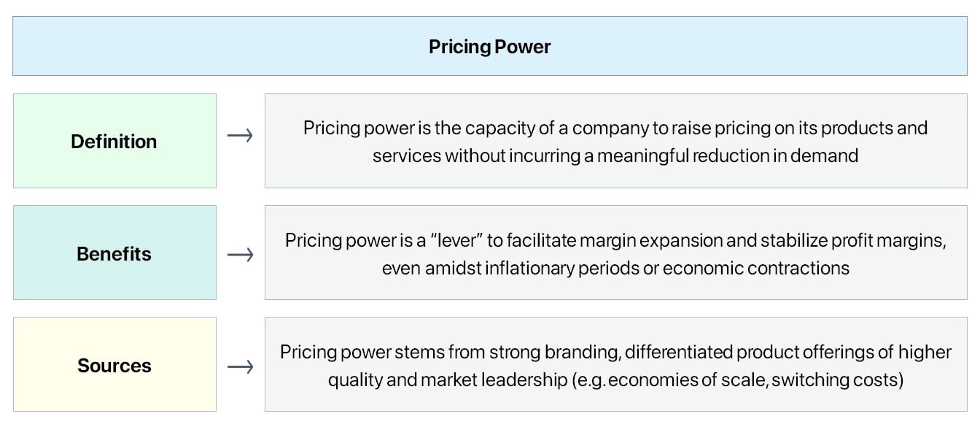Click the pricing power definition text box
The image size is (980, 427).
615,141
